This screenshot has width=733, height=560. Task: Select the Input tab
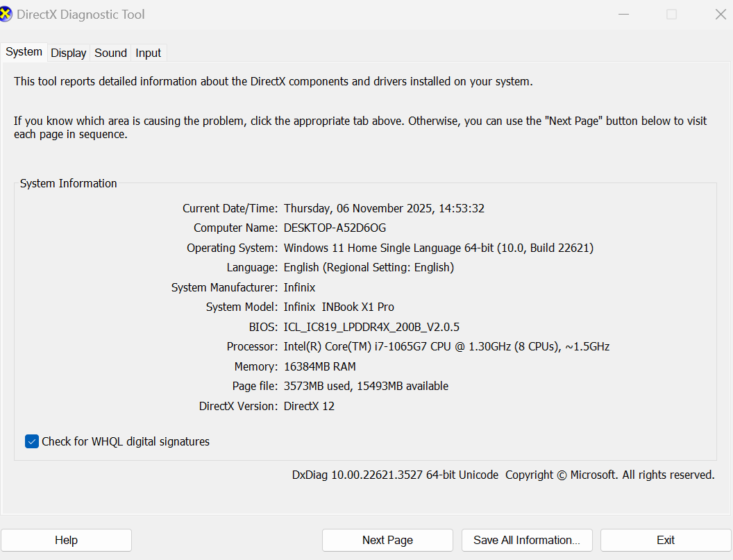(x=148, y=53)
